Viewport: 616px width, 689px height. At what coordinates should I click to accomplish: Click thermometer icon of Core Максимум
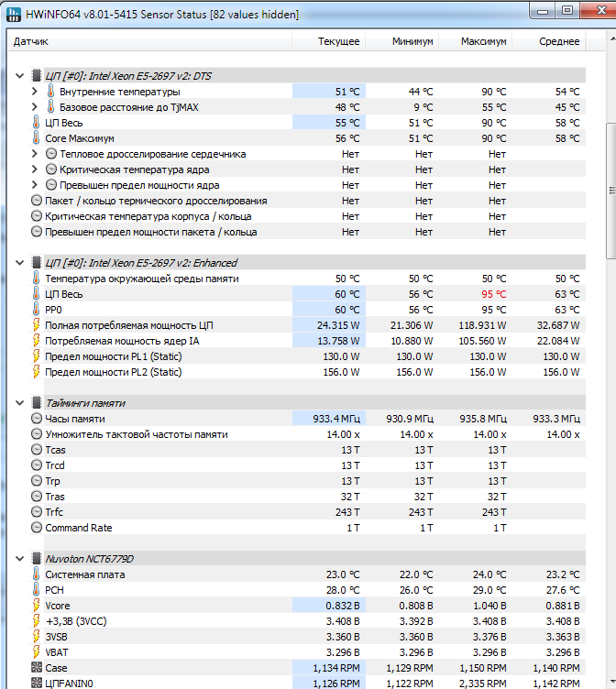click(37, 138)
